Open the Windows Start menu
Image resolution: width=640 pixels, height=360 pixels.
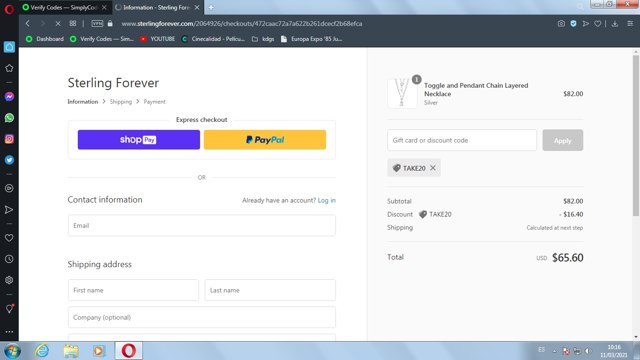[12, 351]
